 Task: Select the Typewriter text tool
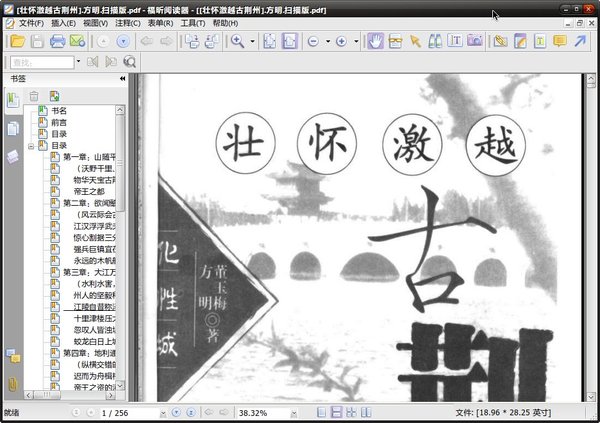coord(455,41)
